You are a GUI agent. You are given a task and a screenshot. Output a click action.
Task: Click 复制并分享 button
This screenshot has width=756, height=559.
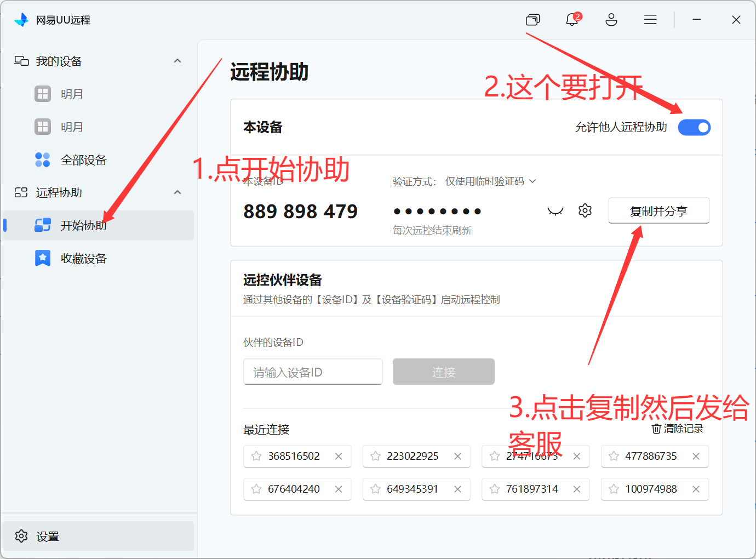point(658,211)
